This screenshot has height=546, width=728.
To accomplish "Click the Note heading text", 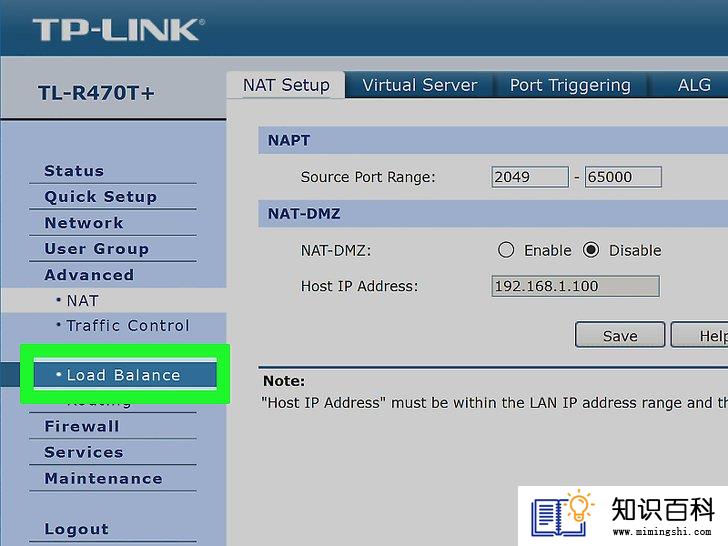I will 284,381.
